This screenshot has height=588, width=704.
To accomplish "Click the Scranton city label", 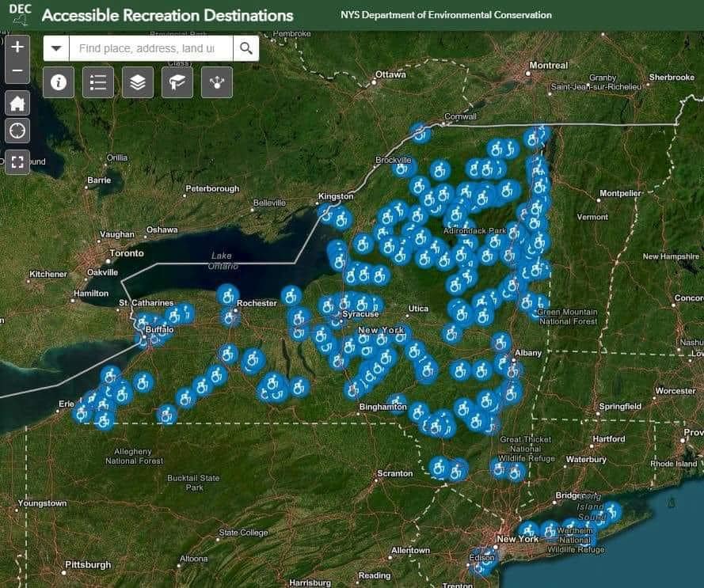I will [394, 473].
